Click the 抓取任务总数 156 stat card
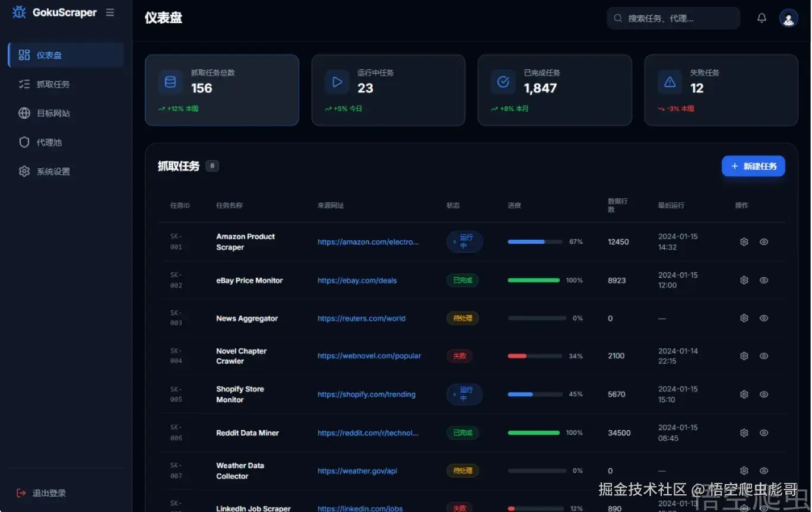The width and height of the screenshot is (812, 512). (x=222, y=90)
